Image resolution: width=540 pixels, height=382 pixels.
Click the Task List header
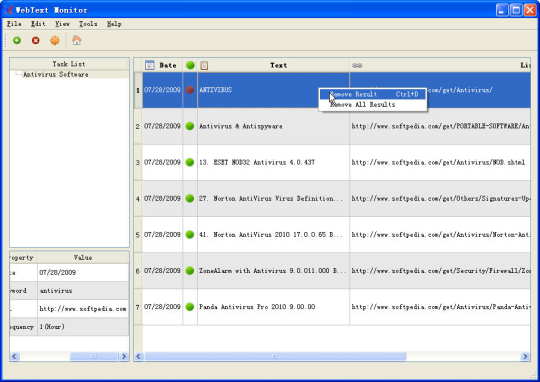(69, 64)
